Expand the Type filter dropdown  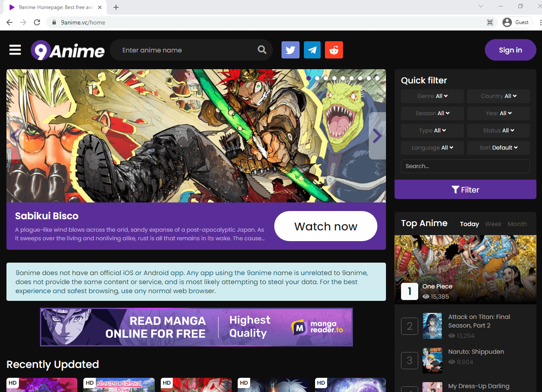(x=432, y=131)
